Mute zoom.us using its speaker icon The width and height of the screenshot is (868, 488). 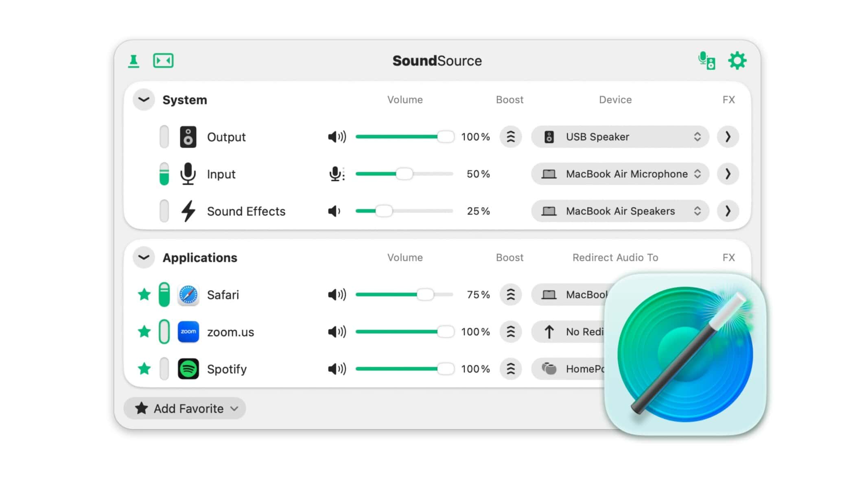[337, 332]
